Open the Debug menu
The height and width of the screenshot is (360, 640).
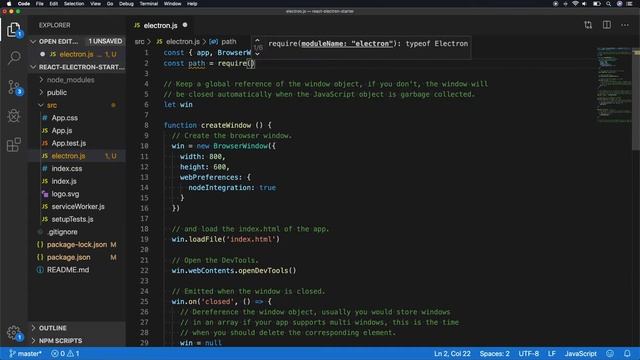coord(126,4)
